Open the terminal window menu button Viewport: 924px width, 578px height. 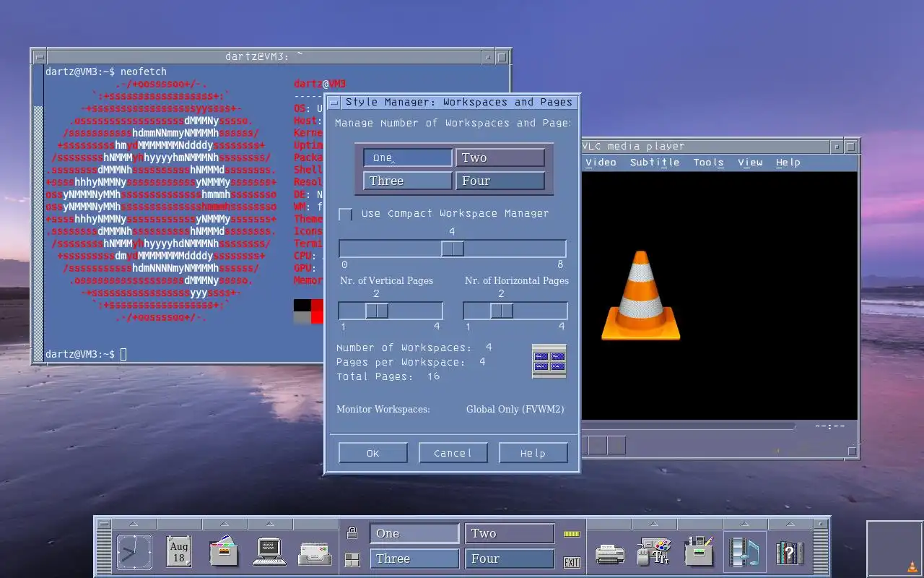39,56
